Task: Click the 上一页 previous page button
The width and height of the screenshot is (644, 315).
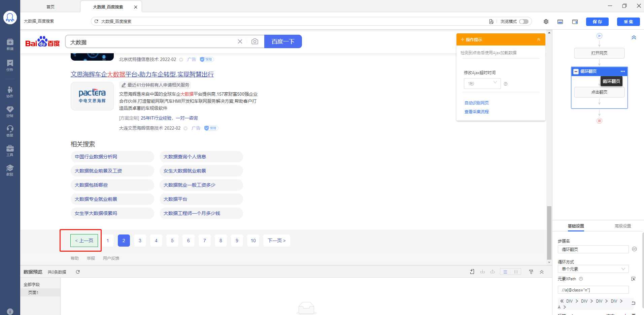Action: [x=84, y=241]
